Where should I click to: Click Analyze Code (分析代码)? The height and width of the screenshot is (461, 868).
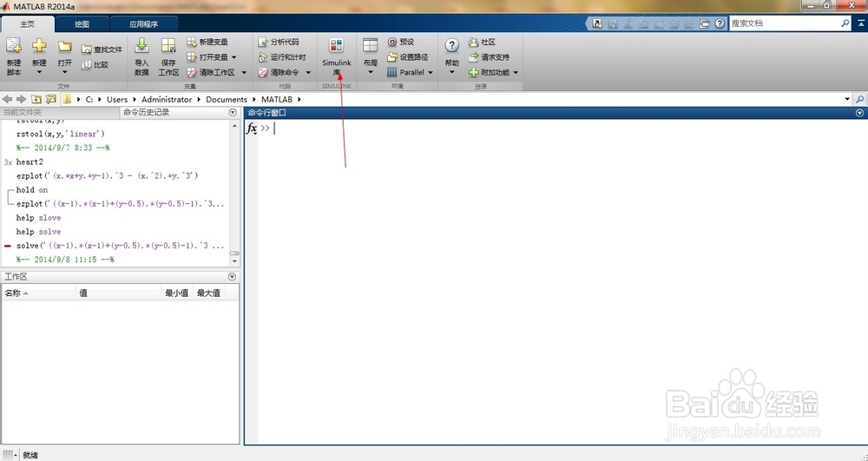click(279, 42)
